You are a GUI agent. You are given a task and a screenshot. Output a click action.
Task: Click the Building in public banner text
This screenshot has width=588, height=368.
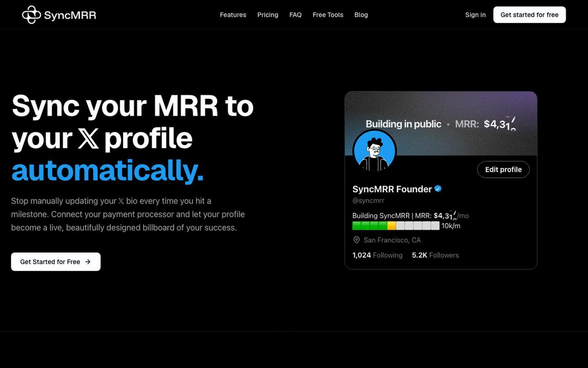click(x=404, y=124)
